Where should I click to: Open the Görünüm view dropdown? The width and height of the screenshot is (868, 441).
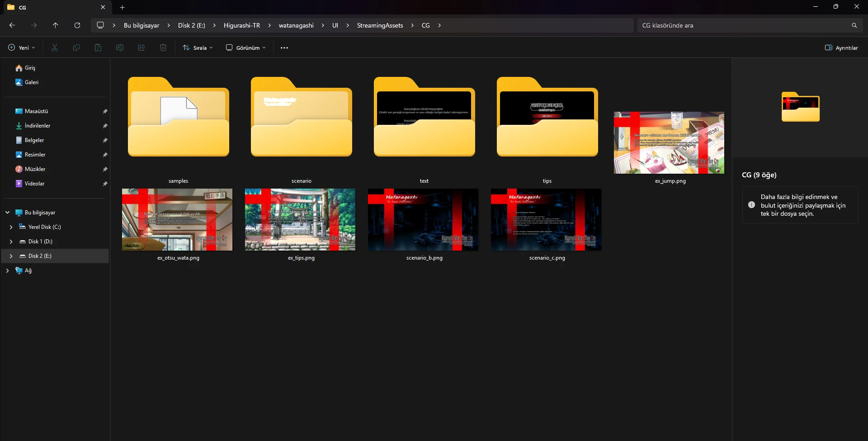pyautogui.click(x=246, y=47)
